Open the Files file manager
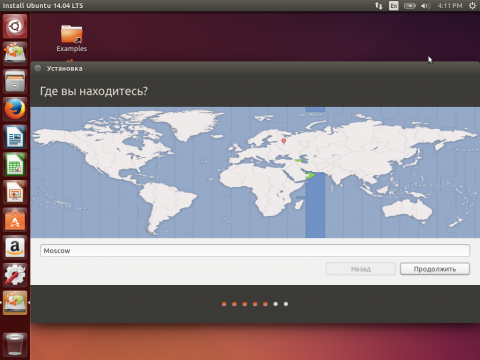This screenshot has width=480, height=360. 15,81
